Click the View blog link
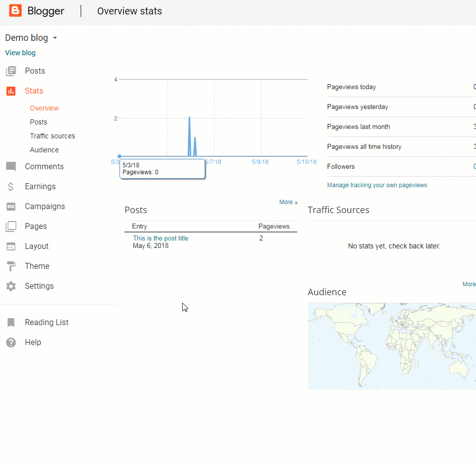This screenshot has height=464, width=476. point(20,53)
